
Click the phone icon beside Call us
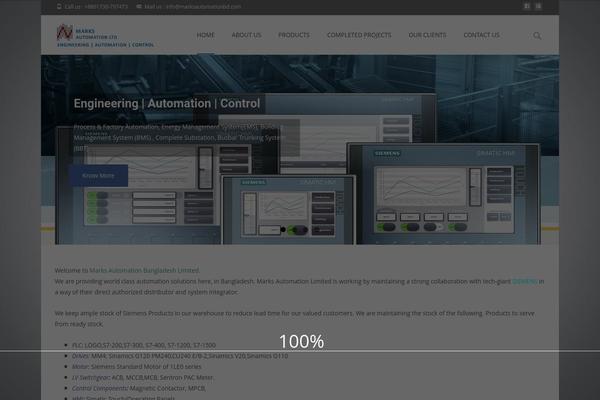coord(59,7)
